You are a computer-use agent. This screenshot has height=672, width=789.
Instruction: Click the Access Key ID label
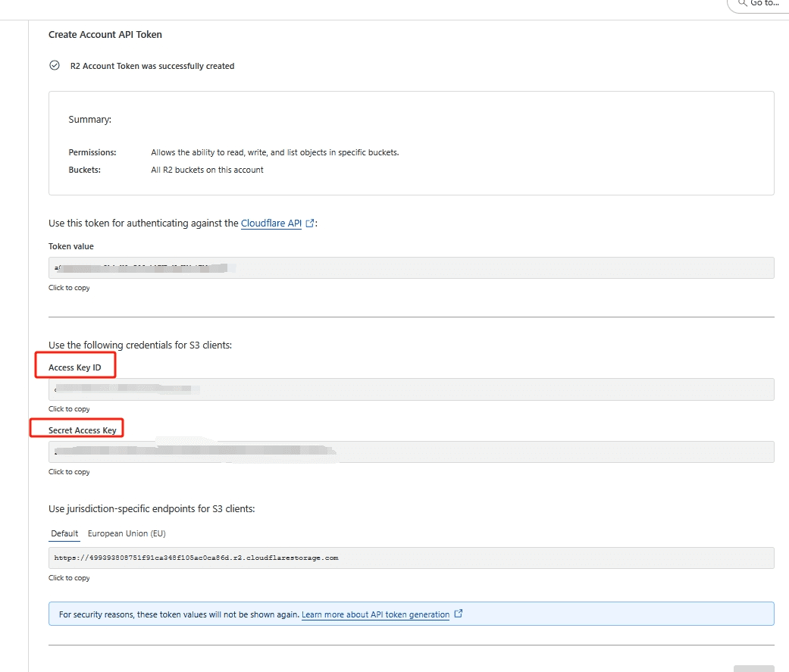tap(74, 367)
